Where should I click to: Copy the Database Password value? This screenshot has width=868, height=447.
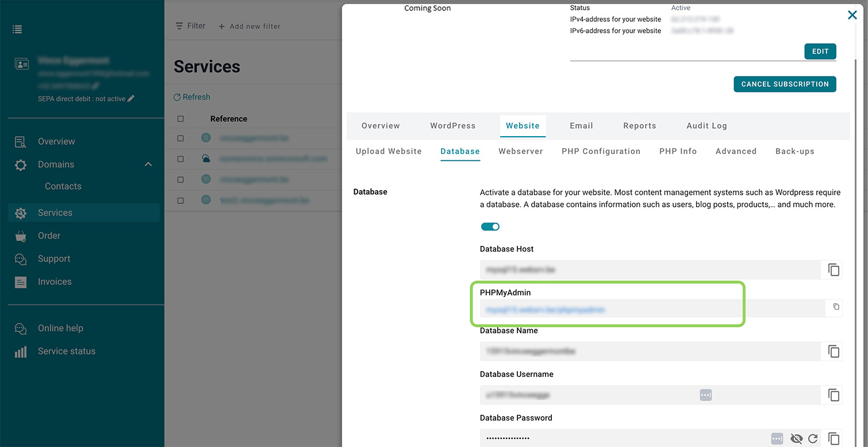tap(834, 438)
